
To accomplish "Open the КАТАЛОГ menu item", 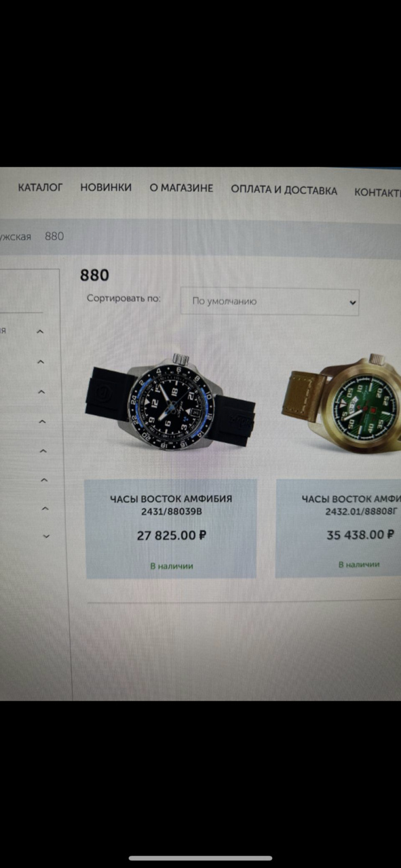I will [40, 187].
